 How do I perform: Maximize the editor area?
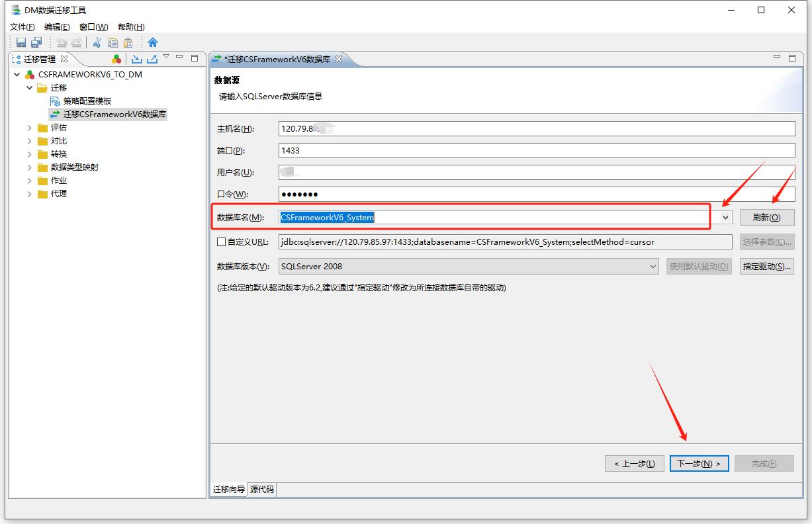click(x=791, y=58)
